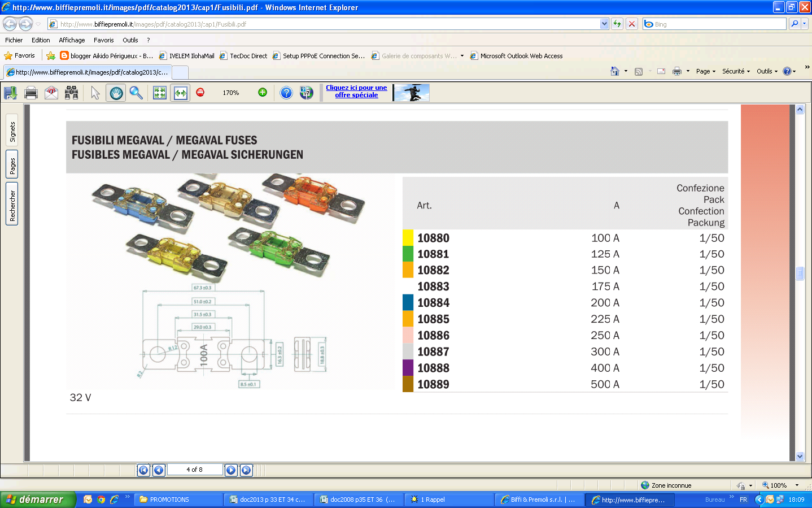Viewport: 812px width, 508px height.
Task: Click the special offer banner image
Action: tap(411, 93)
